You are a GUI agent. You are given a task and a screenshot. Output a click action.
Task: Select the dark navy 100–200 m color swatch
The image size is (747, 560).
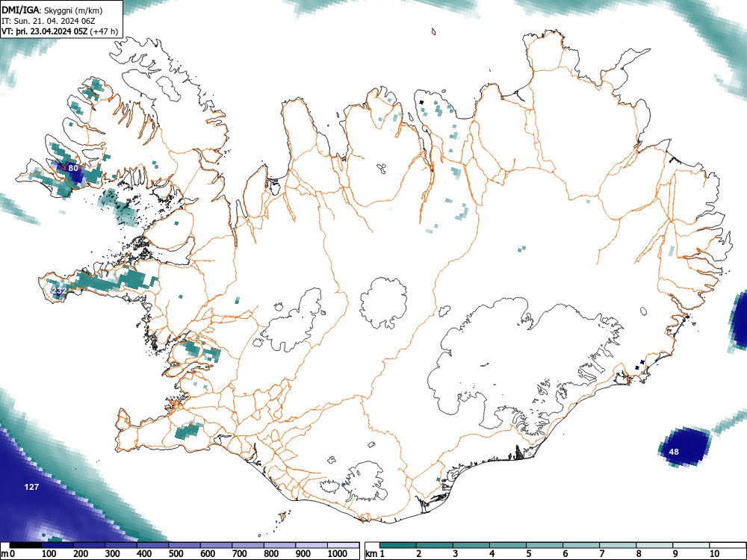[58, 545]
